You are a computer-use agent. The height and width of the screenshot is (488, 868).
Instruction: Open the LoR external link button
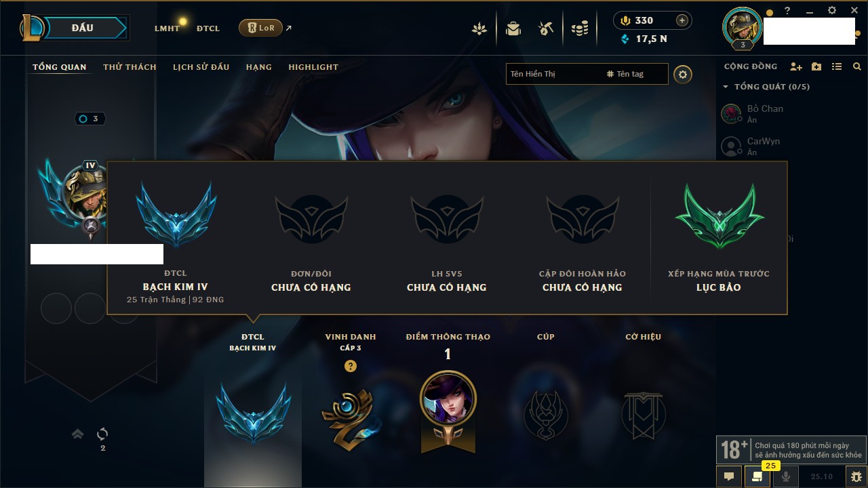click(260, 28)
